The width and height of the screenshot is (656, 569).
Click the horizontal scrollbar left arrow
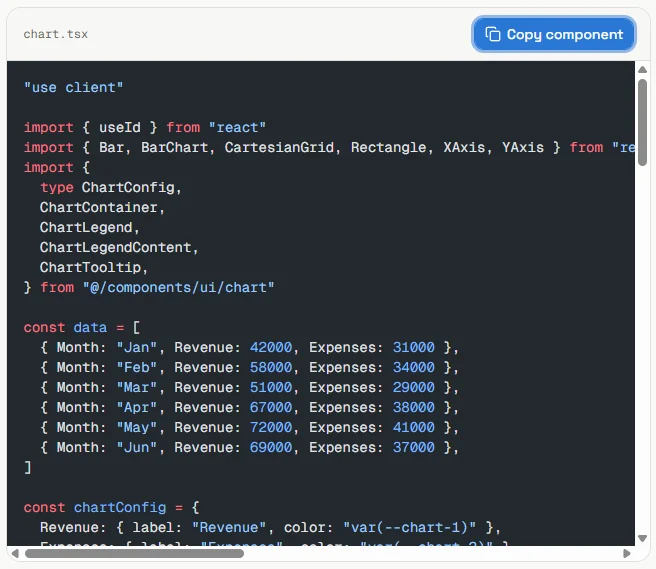15,554
